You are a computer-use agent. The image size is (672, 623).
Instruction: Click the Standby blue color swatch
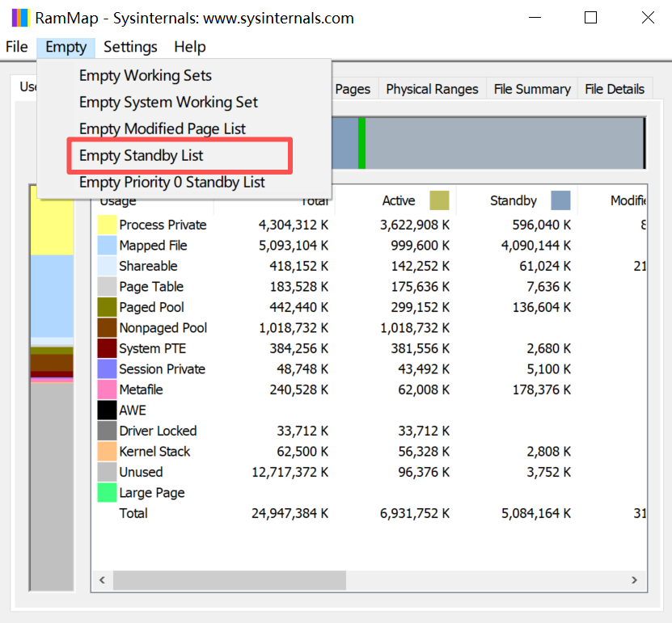[560, 200]
